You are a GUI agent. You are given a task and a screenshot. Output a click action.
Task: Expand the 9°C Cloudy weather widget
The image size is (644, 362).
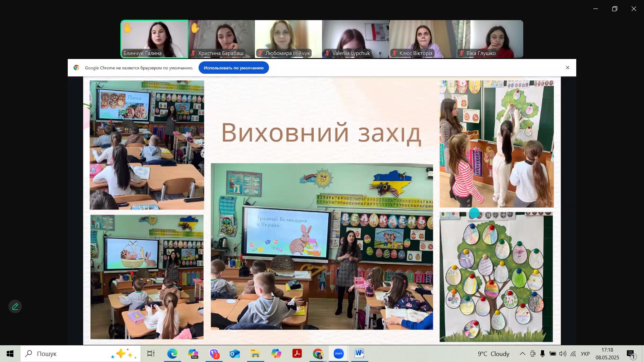[x=492, y=354]
